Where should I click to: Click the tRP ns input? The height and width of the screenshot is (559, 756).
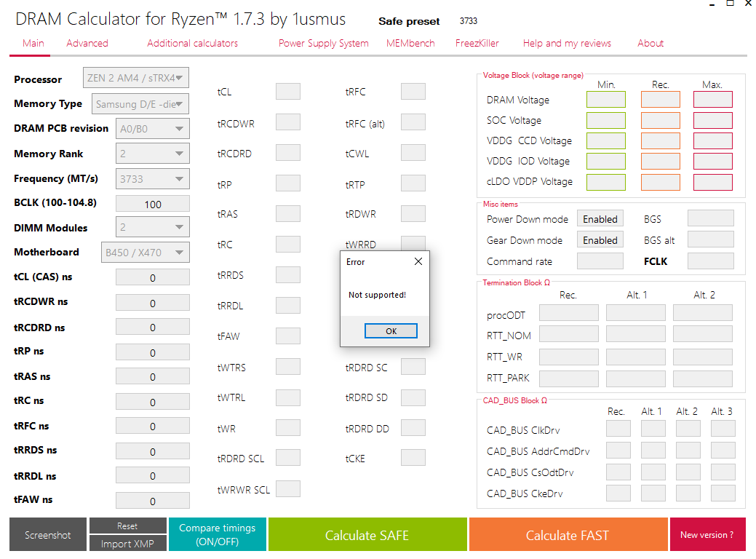coord(152,352)
